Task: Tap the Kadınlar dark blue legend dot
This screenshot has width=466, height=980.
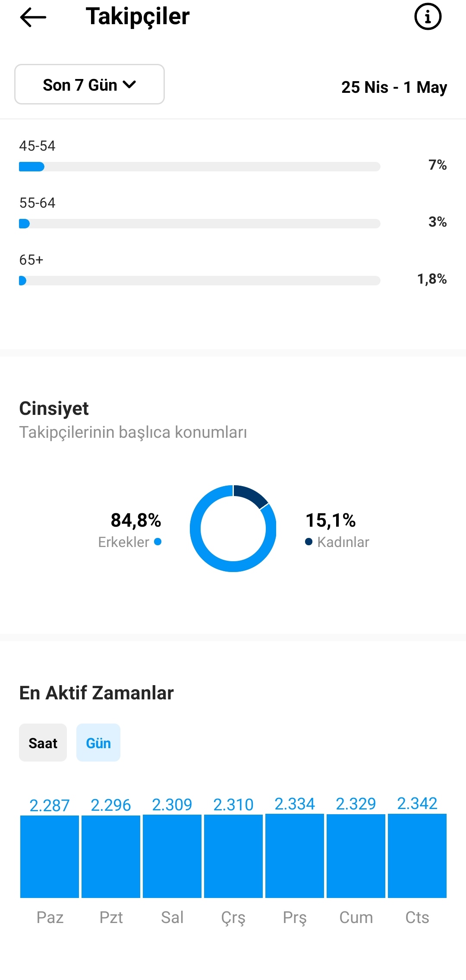Action: click(309, 541)
